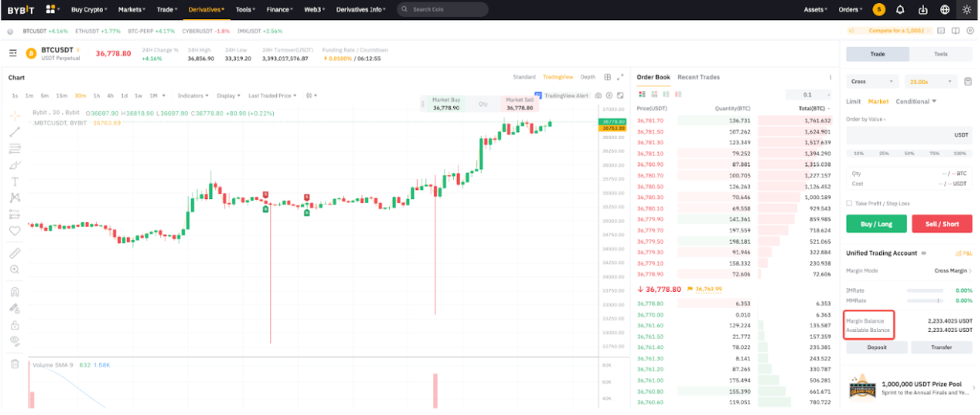Screen dimensions: 980x415
Task: Select the ruler measure tool
Action: tap(15, 253)
